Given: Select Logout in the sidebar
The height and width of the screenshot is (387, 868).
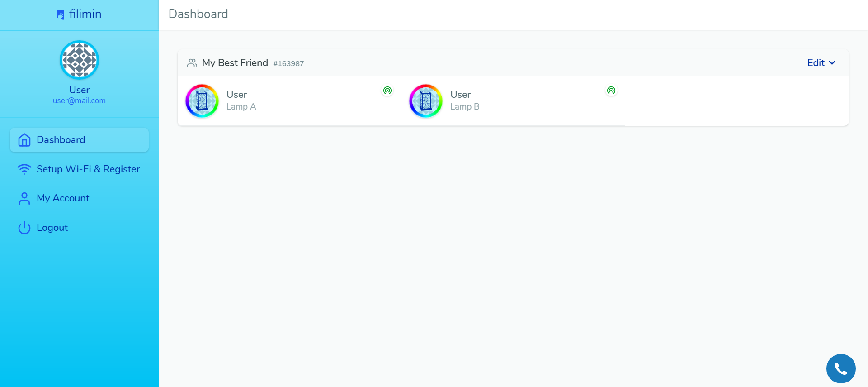Looking at the screenshot, I should (x=79, y=228).
